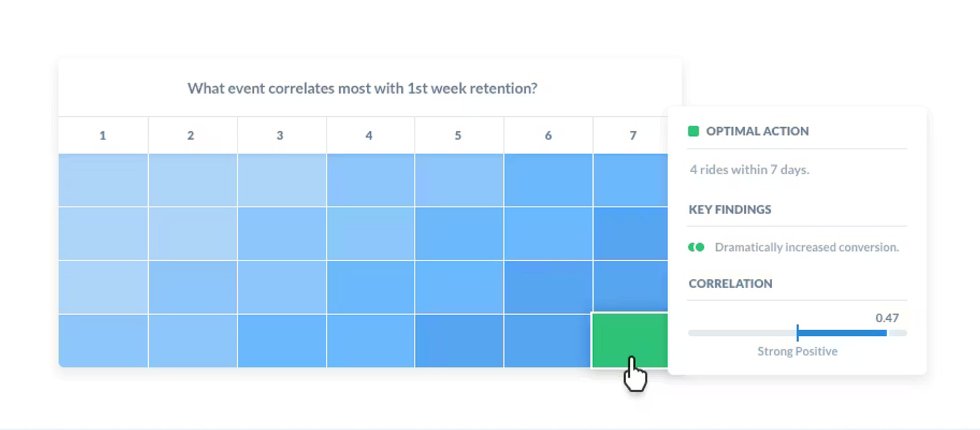980x430 pixels.
Task: Click the KEY FINDINGS section heading
Action: coord(730,209)
